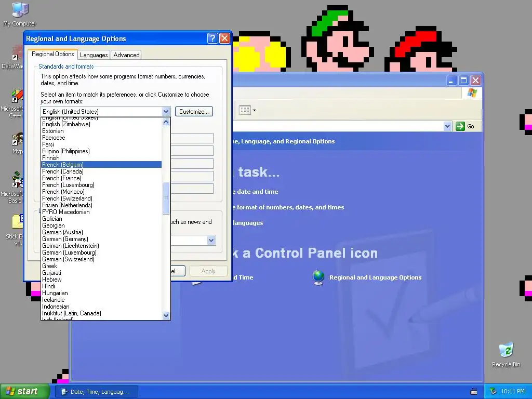Select Estonian from the list
The image size is (532, 399).
(x=101, y=131)
